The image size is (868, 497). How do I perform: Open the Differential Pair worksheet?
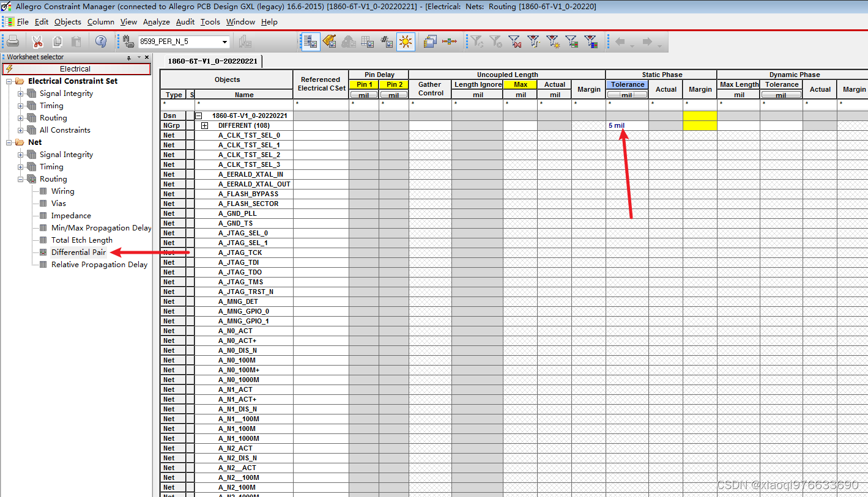pos(78,252)
